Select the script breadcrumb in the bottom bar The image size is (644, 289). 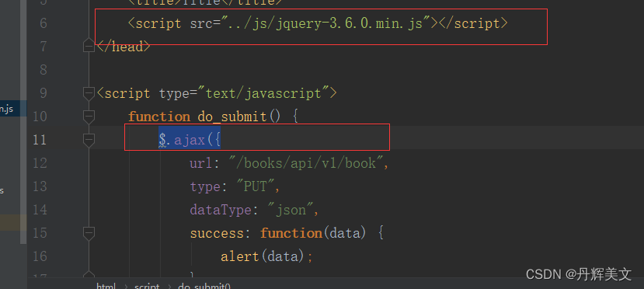click(147, 286)
